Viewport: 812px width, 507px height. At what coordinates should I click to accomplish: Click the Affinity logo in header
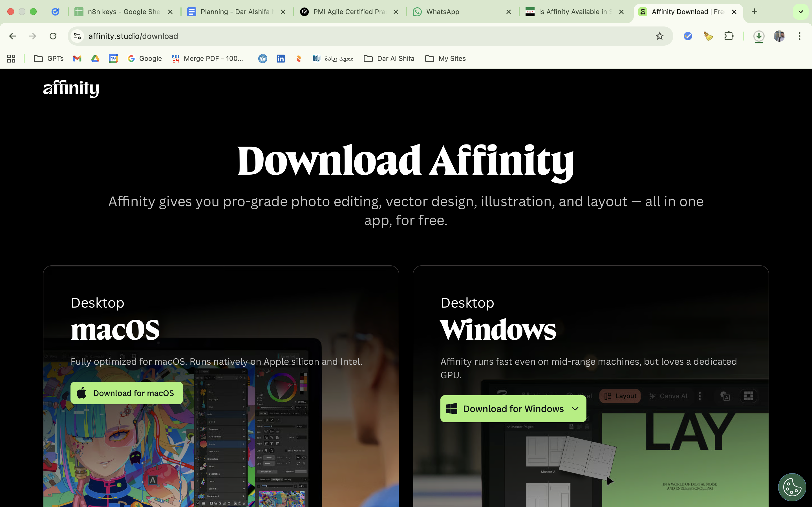[x=71, y=88]
